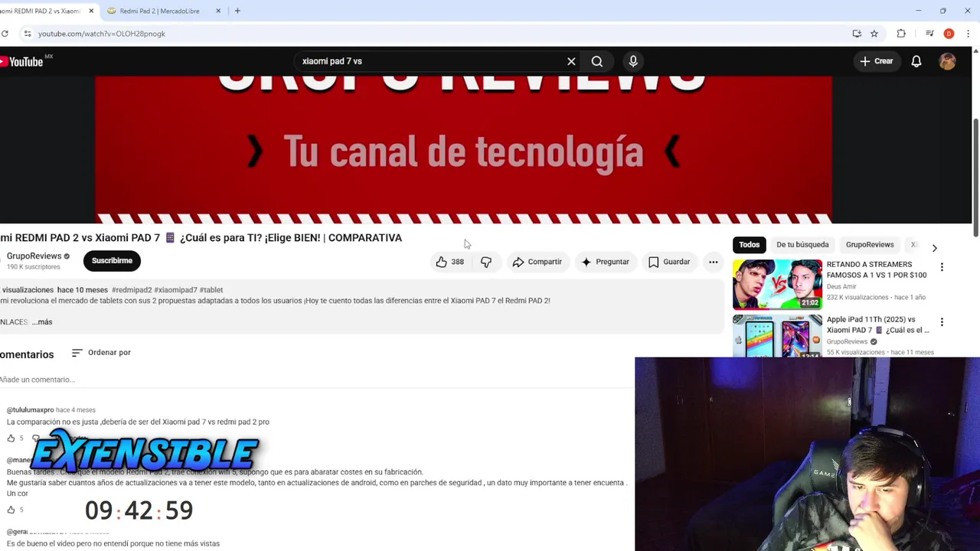Viewport: 980px width, 551px height.
Task: Click the Preguntar button
Action: pyautogui.click(x=605, y=262)
